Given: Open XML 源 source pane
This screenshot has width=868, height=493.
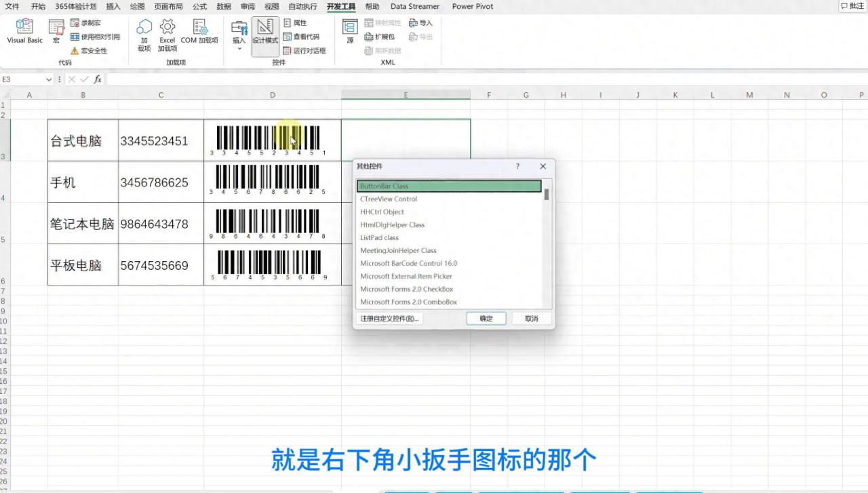Looking at the screenshot, I should (x=350, y=31).
